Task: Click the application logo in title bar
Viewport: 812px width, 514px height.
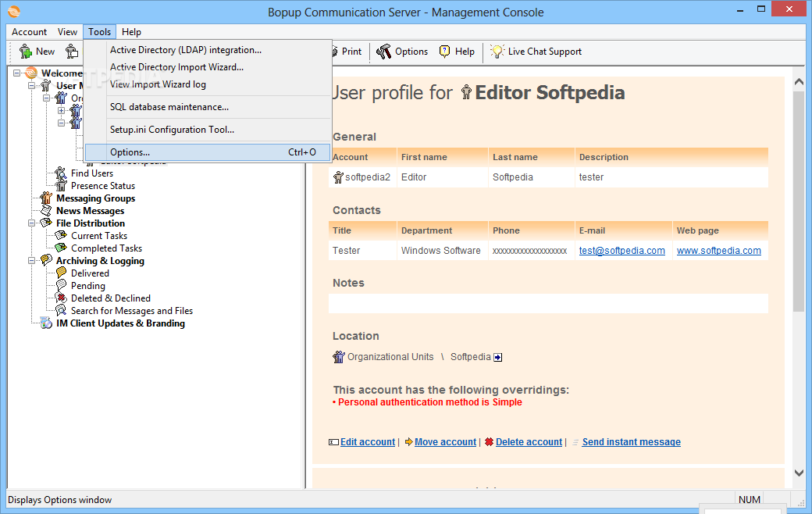Action: [14, 11]
